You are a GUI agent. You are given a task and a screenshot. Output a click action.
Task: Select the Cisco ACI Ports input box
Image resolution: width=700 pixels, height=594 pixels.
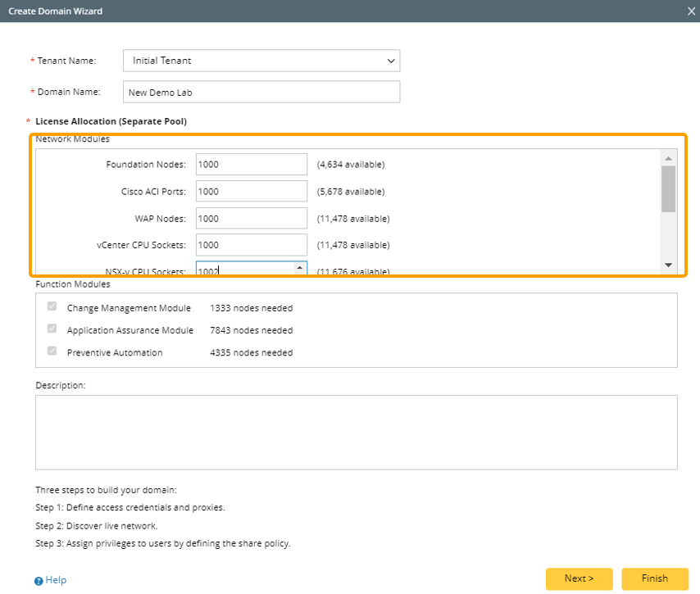click(x=251, y=192)
